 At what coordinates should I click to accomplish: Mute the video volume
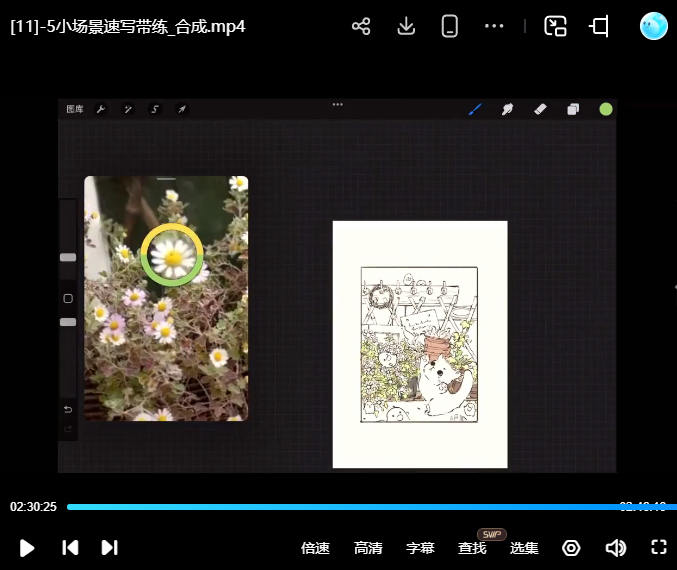pos(615,548)
